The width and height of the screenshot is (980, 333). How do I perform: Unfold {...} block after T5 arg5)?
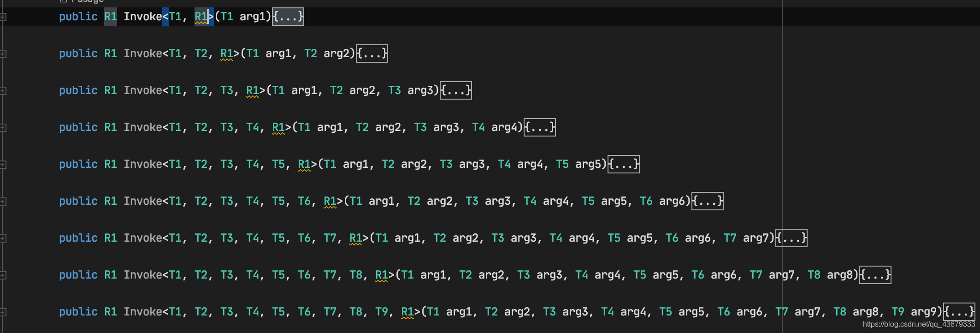point(624,164)
